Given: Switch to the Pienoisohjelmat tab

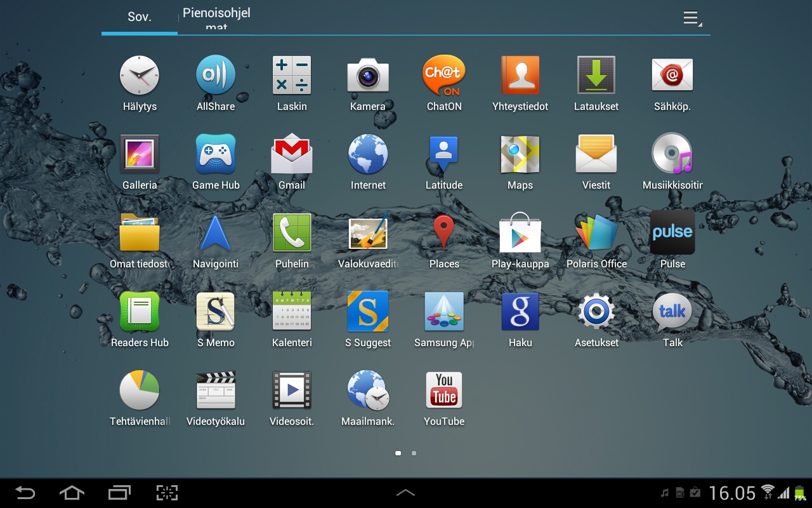Looking at the screenshot, I should (216, 17).
